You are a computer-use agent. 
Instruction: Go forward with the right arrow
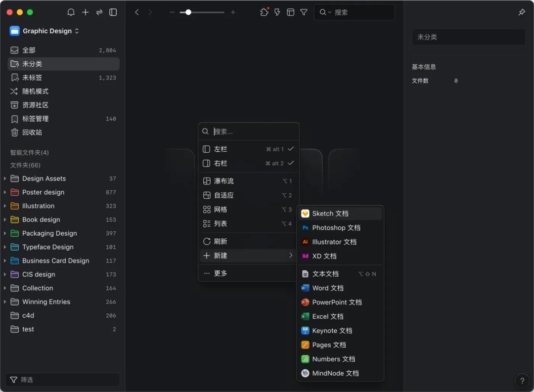click(x=150, y=12)
